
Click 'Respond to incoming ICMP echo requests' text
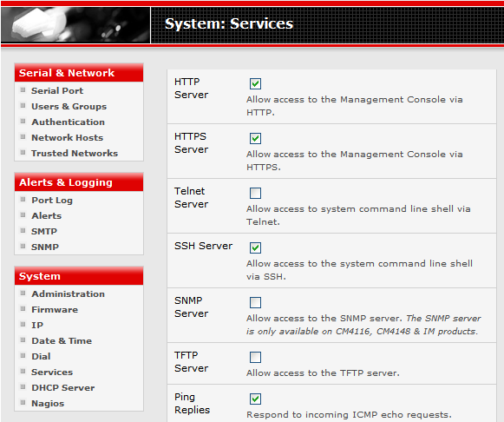click(349, 414)
